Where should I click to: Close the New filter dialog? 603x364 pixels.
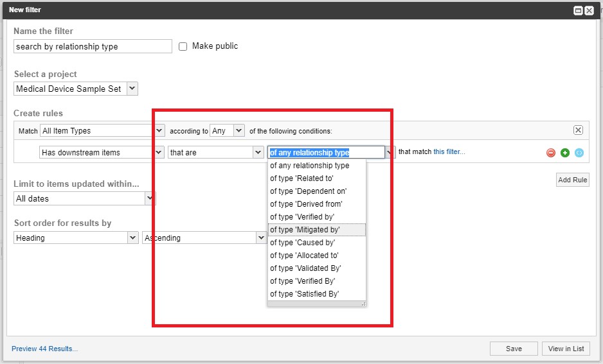click(x=589, y=11)
